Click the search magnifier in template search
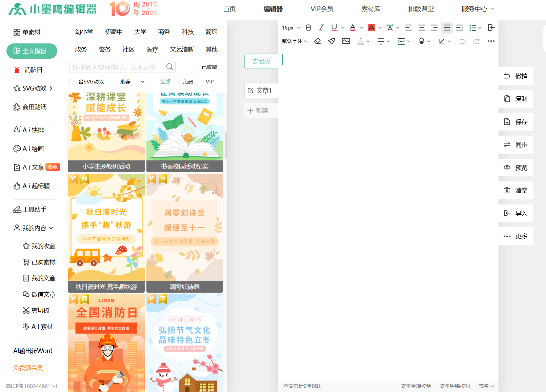Image resolution: width=546 pixels, height=392 pixels. point(170,67)
